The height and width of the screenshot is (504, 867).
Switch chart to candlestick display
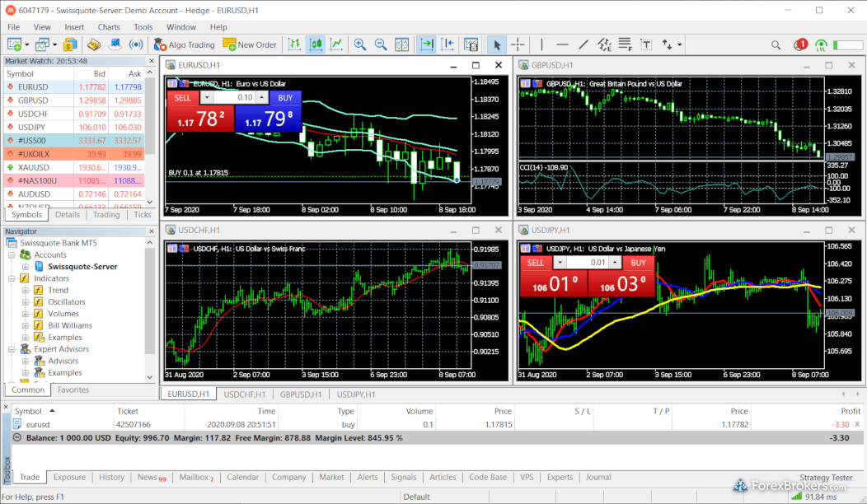point(316,44)
